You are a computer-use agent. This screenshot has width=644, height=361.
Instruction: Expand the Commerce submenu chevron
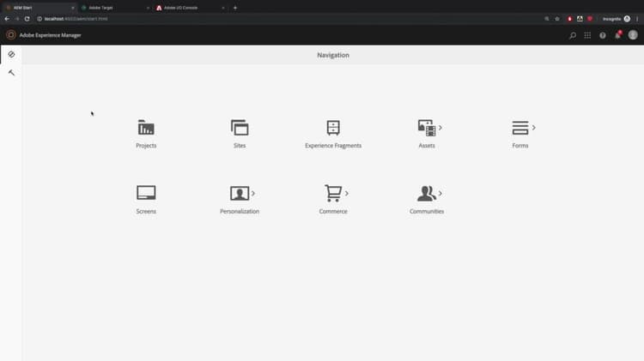[x=347, y=193]
